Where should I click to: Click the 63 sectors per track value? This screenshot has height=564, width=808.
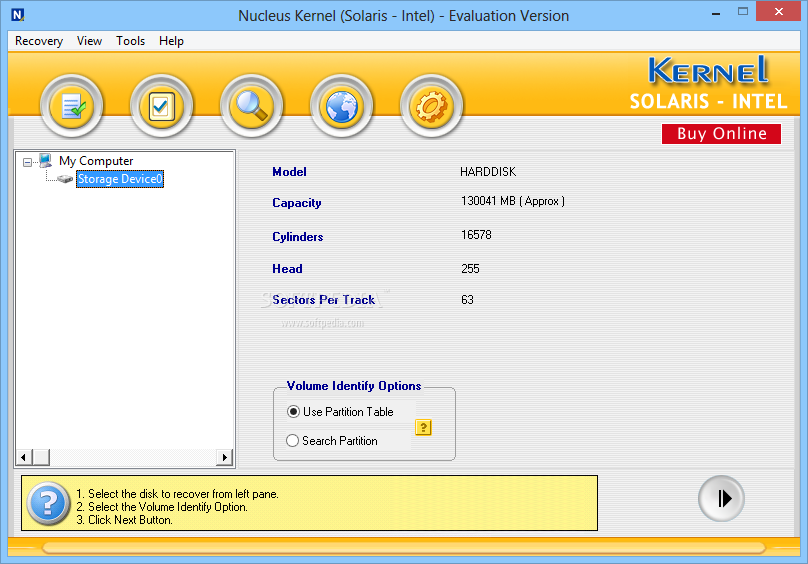[467, 300]
